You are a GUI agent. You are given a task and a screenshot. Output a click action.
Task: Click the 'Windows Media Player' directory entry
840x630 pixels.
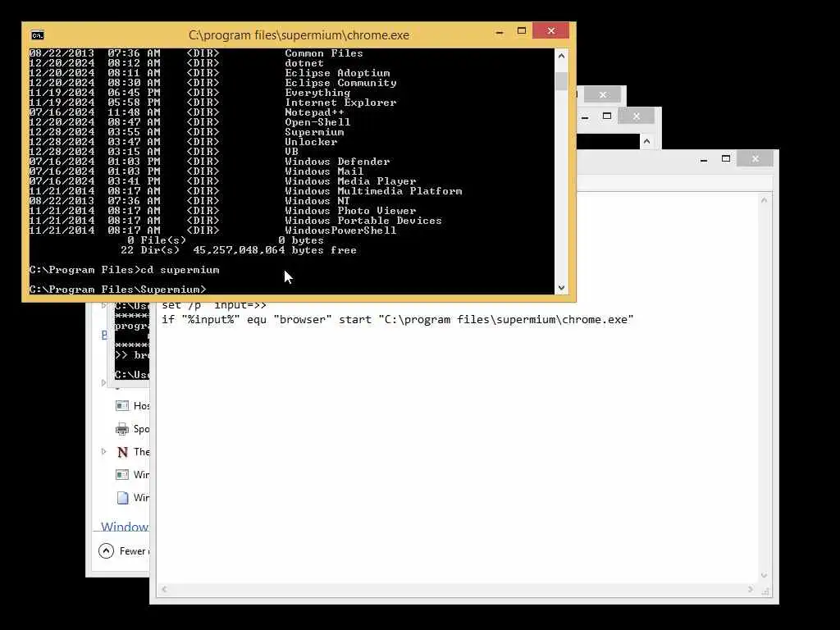click(350, 181)
